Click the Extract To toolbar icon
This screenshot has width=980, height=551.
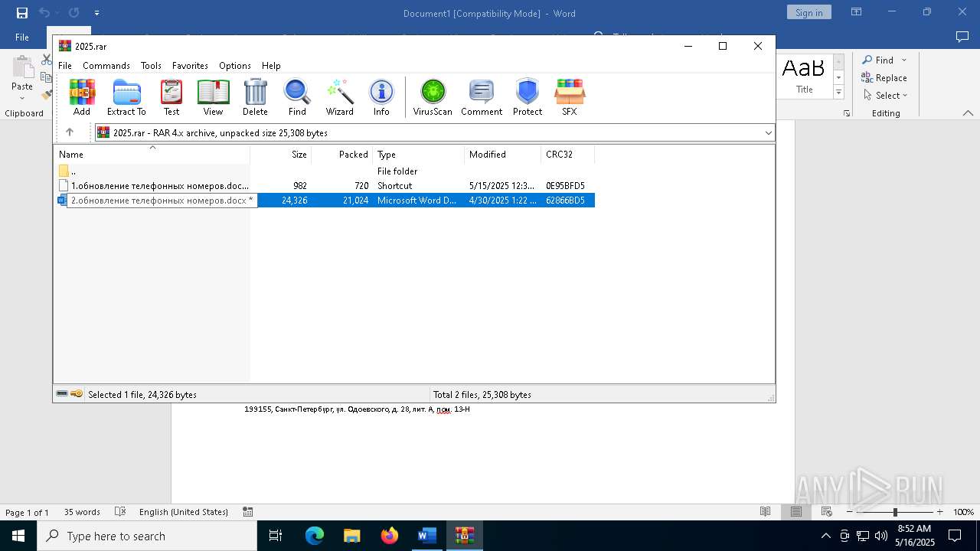click(126, 97)
